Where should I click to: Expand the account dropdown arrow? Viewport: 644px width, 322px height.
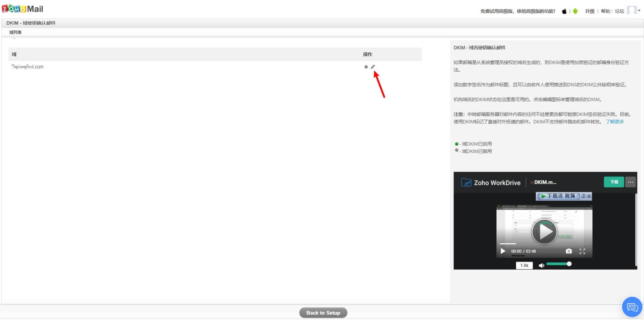[x=639, y=10]
